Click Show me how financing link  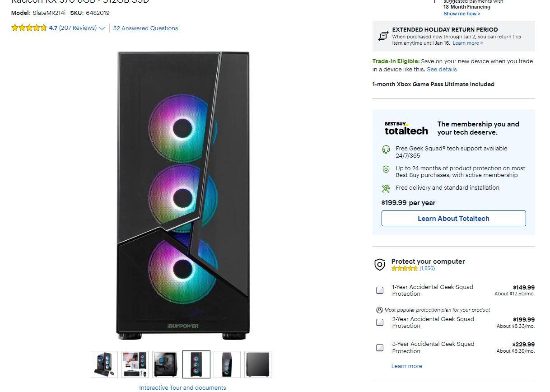click(461, 14)
